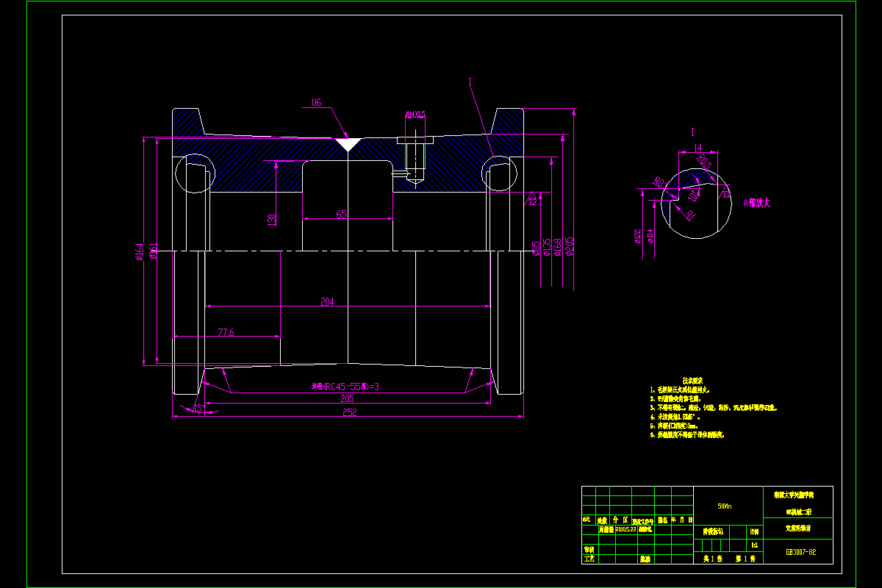Select the 205 dimension text
Image resolution: width=882 pixels, height=588 pixels.
point(348,399)
